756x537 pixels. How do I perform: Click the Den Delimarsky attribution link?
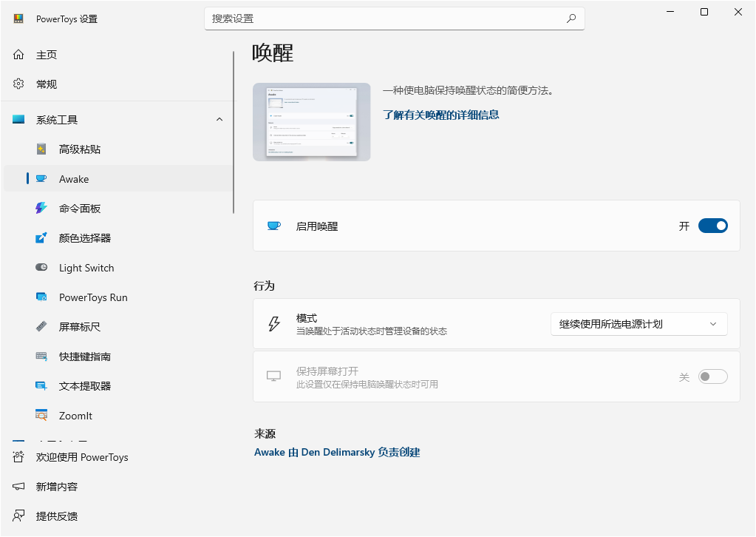coord(337,452)
